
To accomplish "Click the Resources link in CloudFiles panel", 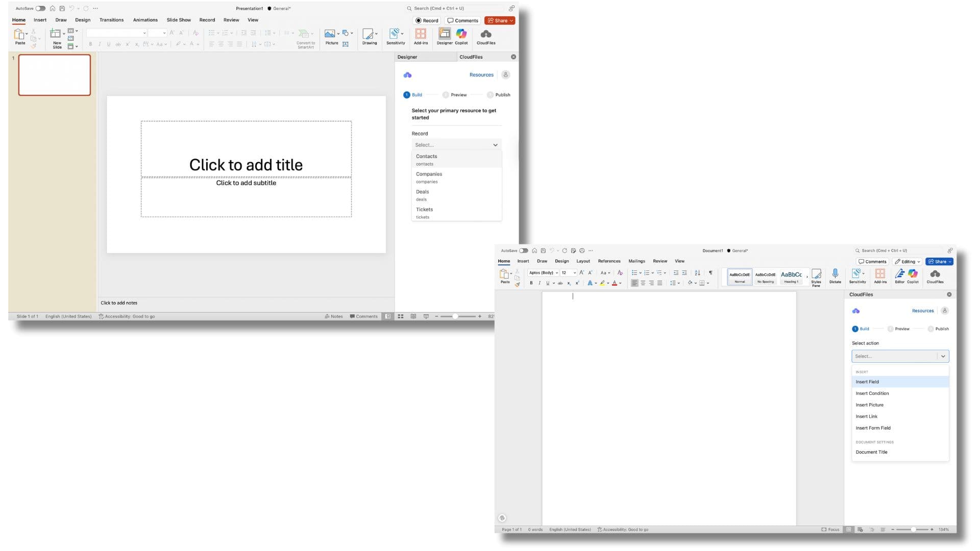I will tap(480, 74).
